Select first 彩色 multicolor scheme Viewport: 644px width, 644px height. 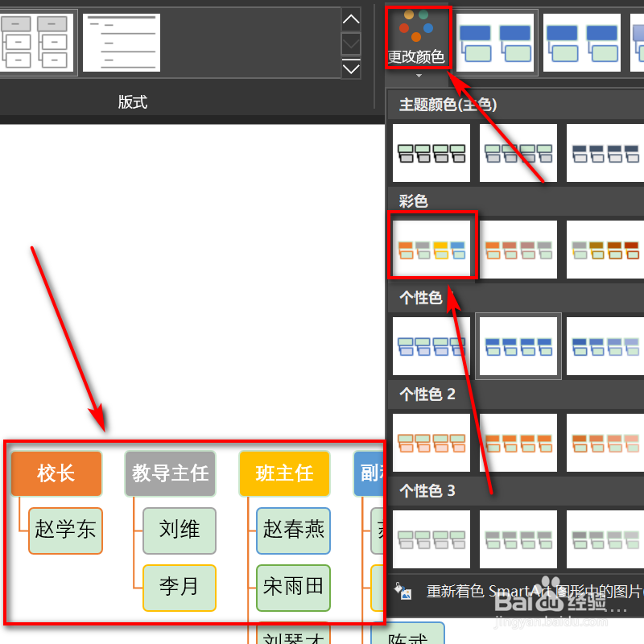pos(431,250)
